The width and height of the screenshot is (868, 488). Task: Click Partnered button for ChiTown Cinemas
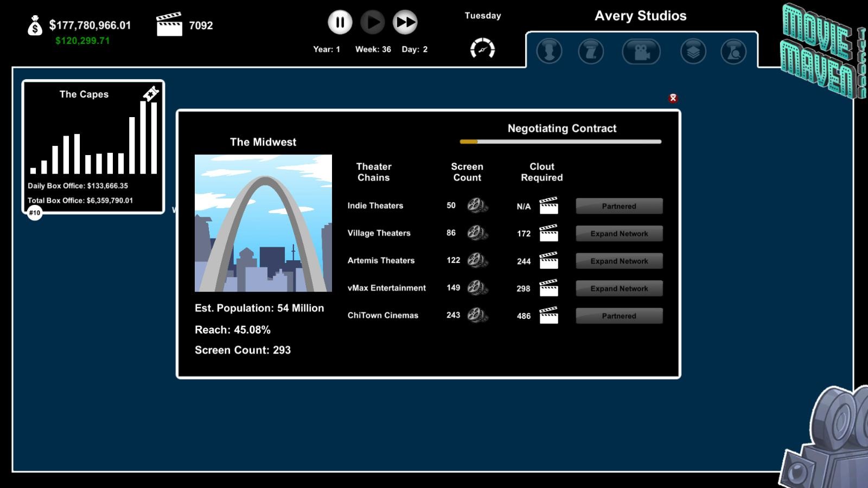(618, 316)
